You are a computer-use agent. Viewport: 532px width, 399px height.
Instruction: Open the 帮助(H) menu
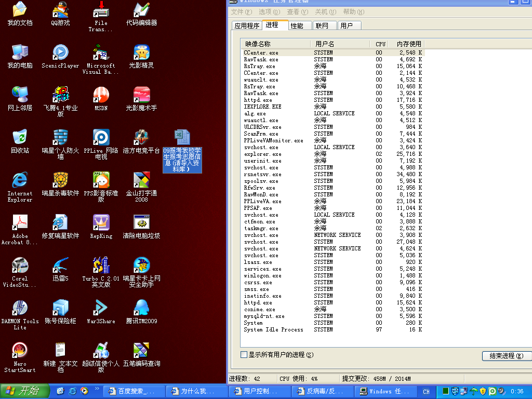tap(353, 12)
